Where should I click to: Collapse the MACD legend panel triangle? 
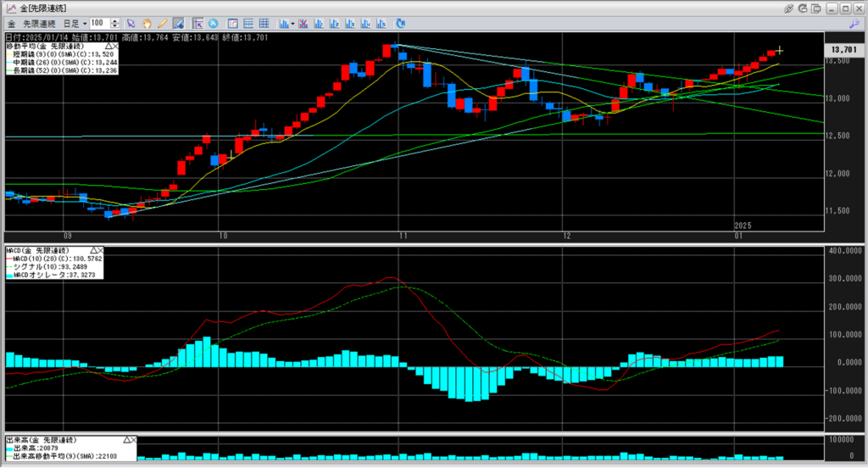click(93, 251)
